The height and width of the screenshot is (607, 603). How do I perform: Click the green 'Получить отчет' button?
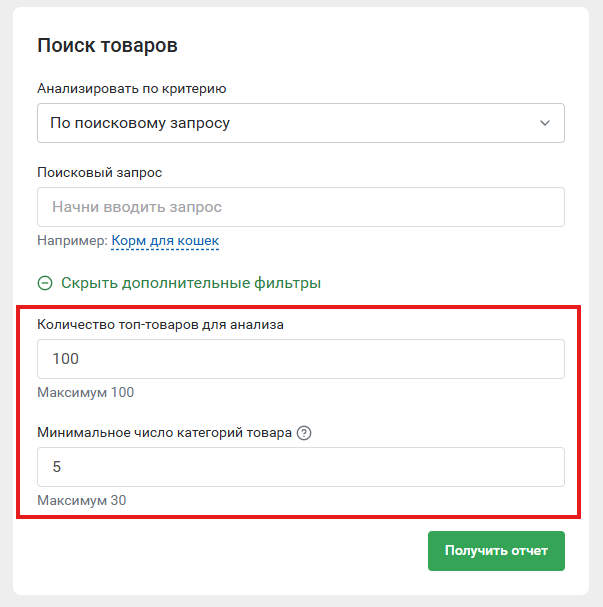pyautogui.click(x=496, y=551)
